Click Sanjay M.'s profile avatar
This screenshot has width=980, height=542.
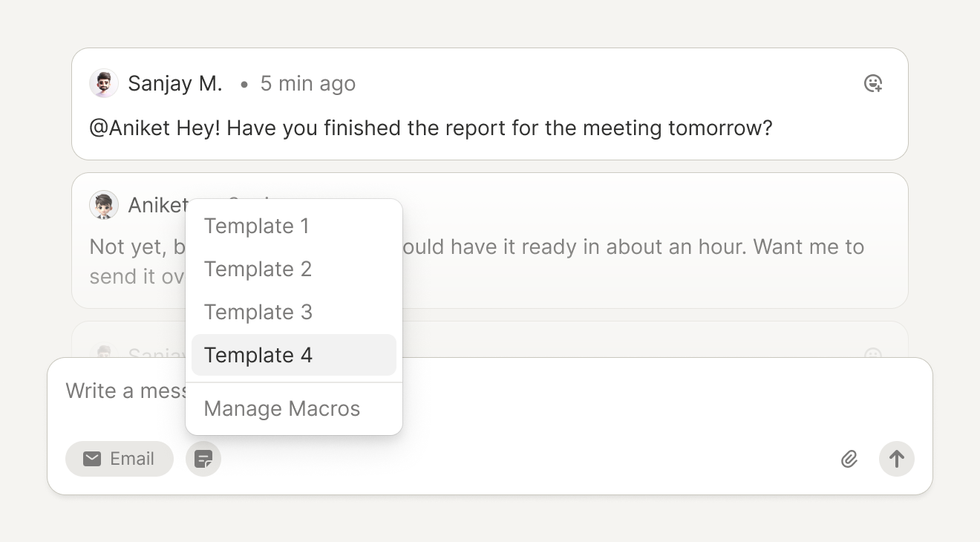point(104,84)
